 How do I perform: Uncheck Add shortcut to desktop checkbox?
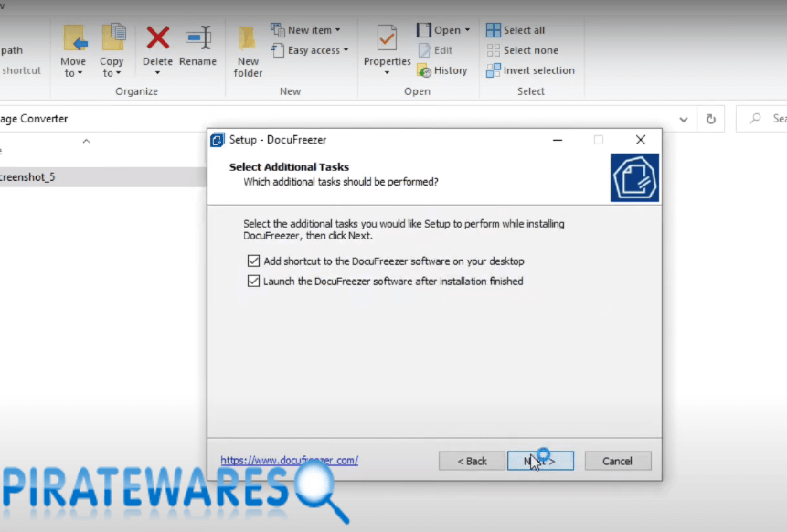pos(254,261)
